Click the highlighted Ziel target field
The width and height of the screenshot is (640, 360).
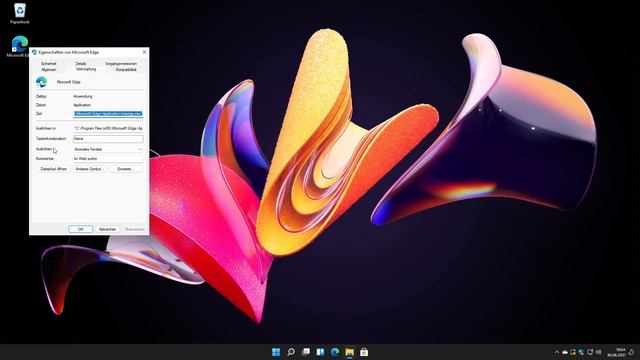(x=108, y=114)
